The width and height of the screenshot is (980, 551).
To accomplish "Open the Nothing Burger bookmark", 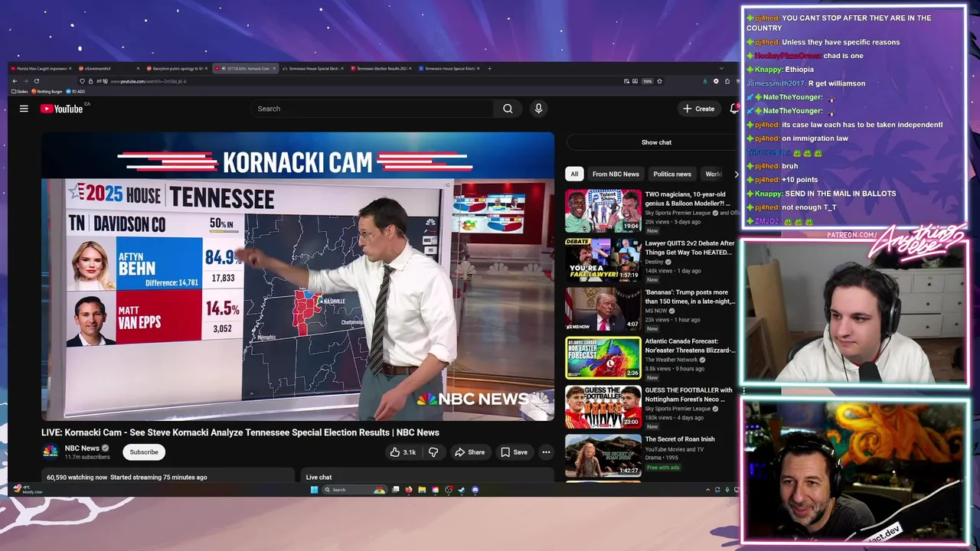I will [x=47, y=91].
